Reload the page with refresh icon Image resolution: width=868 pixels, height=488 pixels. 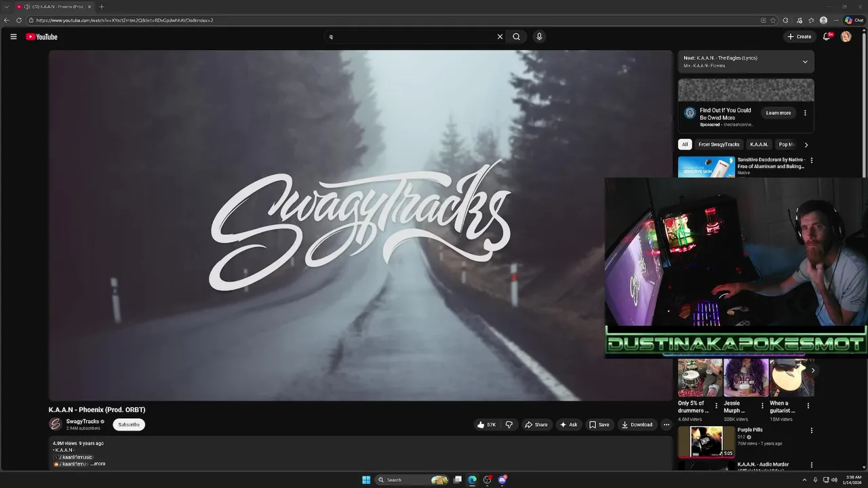(19, 20)
